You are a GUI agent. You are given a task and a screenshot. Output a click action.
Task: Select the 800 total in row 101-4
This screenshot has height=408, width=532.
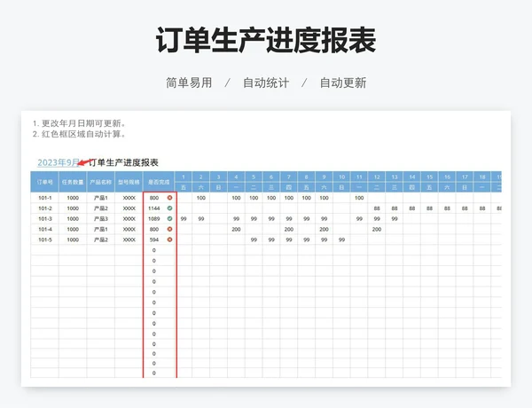point(154,230)
